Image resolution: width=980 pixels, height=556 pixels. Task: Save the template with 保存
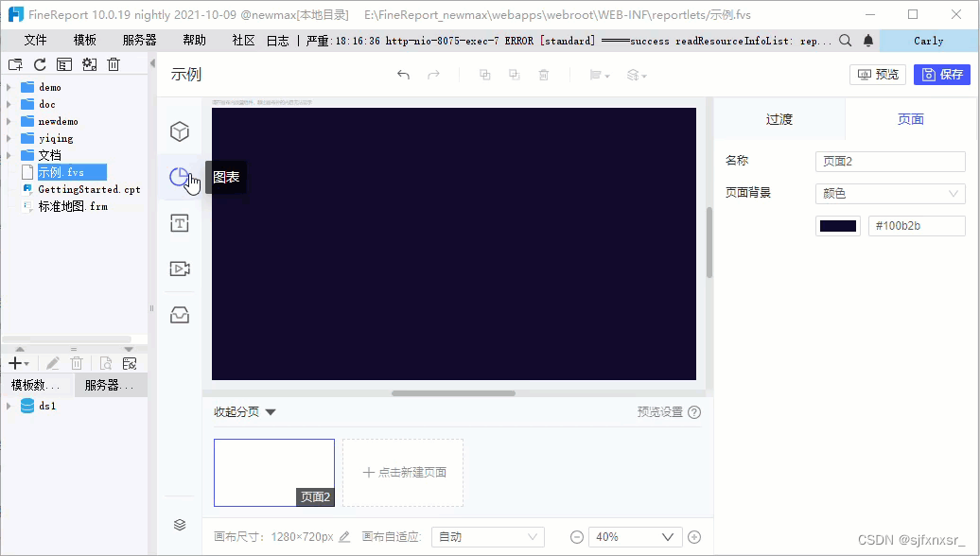[x=942, y=75]
